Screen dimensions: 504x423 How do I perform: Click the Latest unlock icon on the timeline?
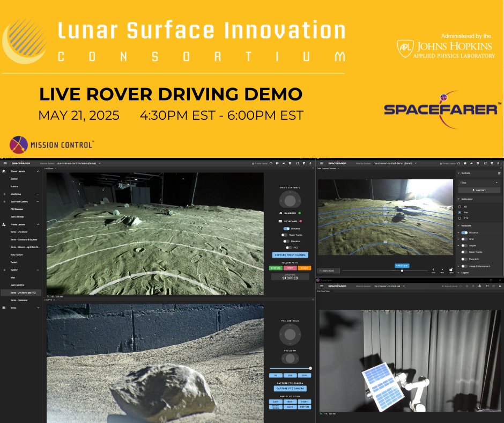click(x=451, y=270)
